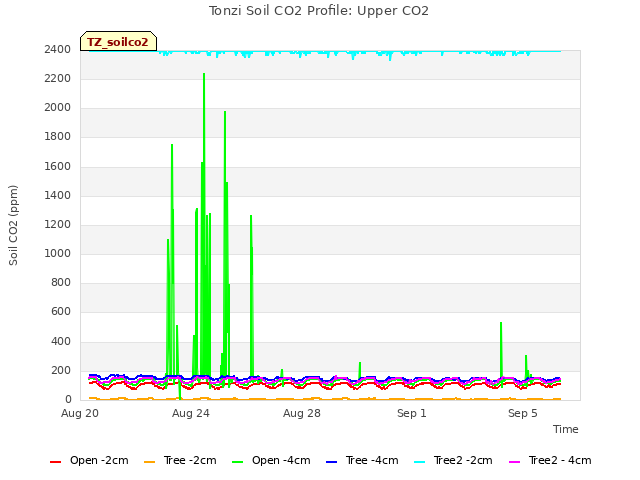Click the chart title 'Tonzi Soil CO2 Profile: Upper CO2'
Screen dimensions: 640x480
319,11
